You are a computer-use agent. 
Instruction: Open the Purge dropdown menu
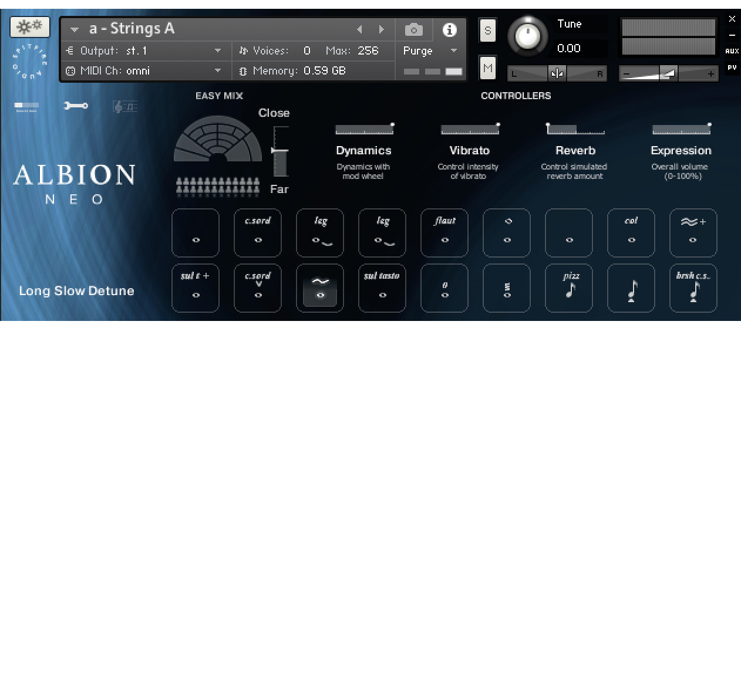pos(453,51)
